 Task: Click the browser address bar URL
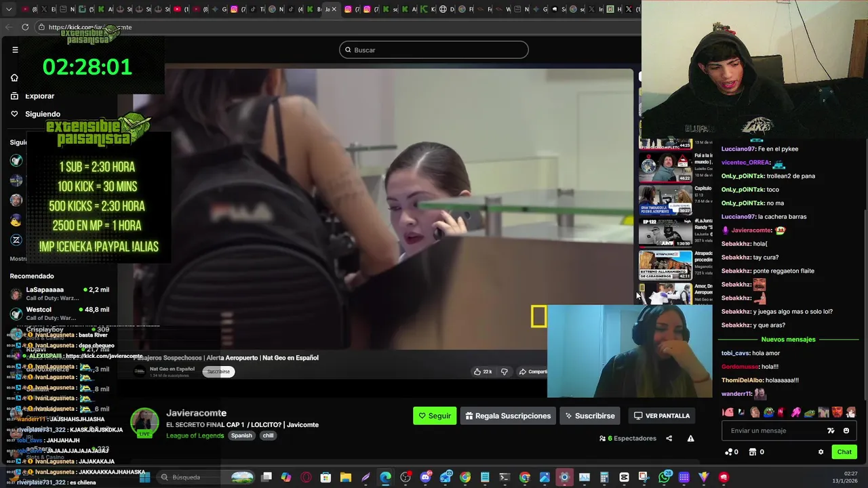click(90, 27)
